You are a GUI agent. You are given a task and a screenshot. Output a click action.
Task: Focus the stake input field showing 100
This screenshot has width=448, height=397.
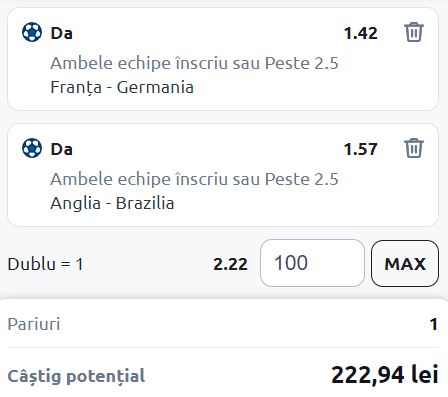coord(312,263)
